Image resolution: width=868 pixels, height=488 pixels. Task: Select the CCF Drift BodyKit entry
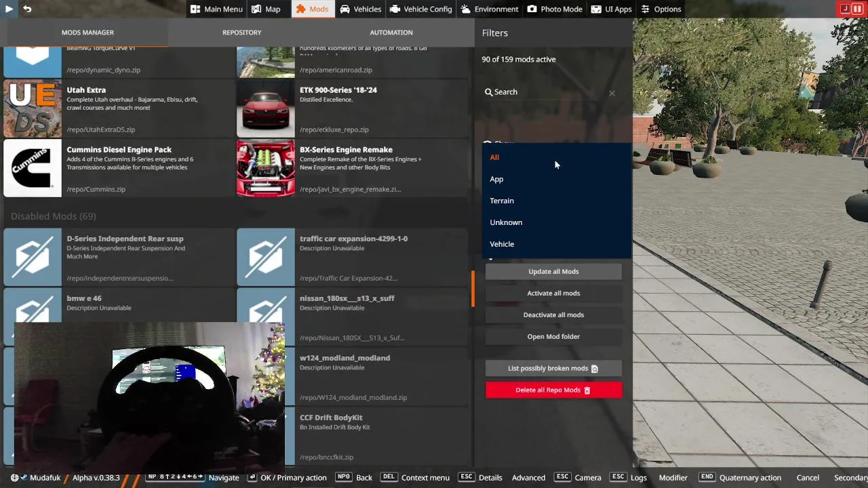click(352, 436)
